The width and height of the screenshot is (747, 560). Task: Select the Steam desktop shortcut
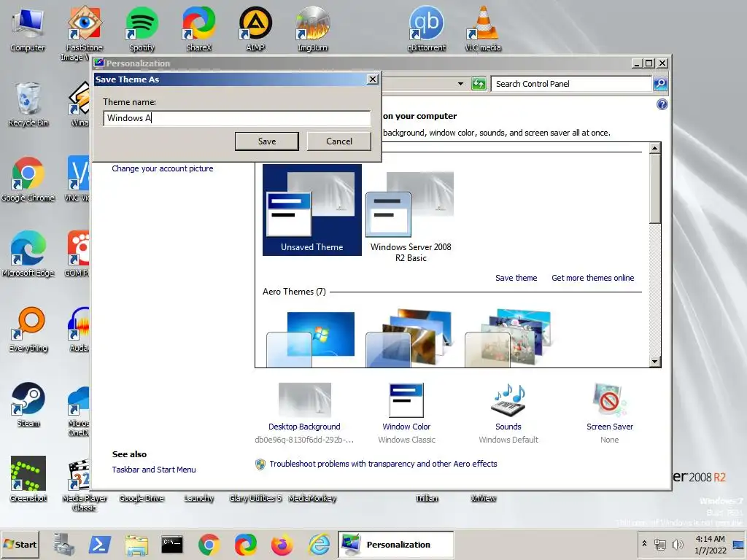(x=28, y=405)
